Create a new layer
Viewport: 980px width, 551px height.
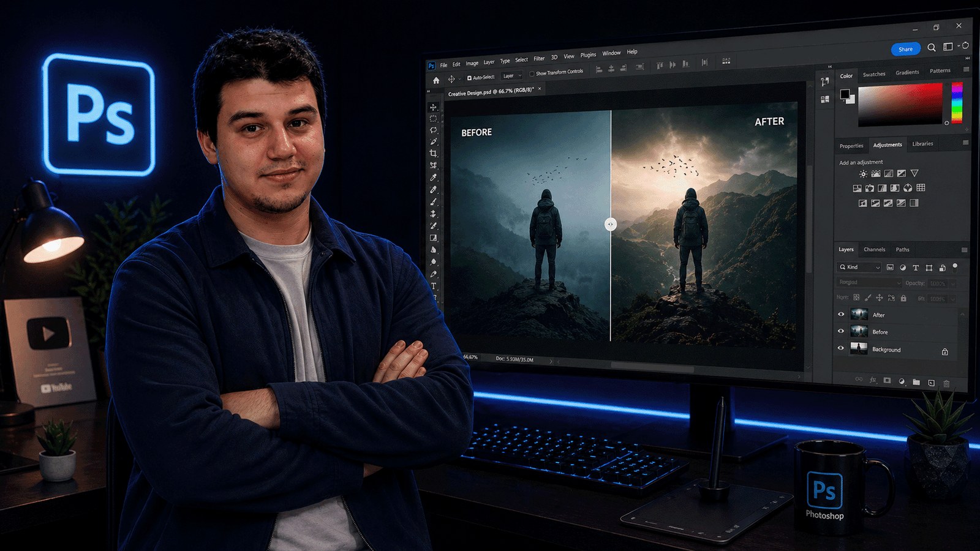point(932,383)
